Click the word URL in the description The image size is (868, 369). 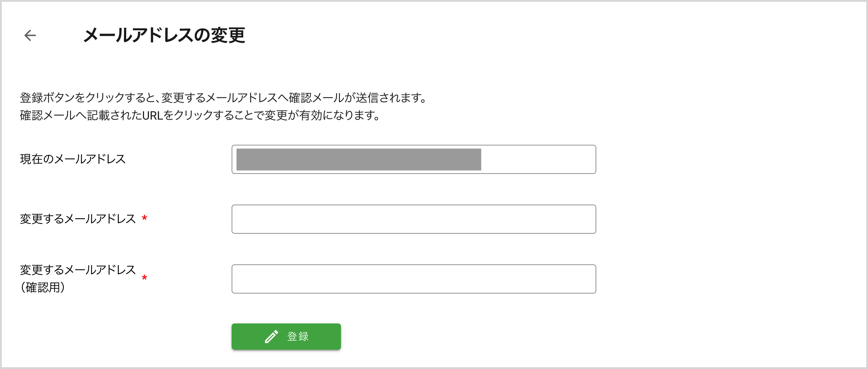pos(152,116)
